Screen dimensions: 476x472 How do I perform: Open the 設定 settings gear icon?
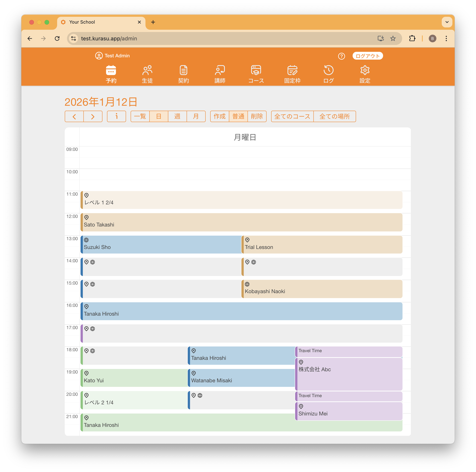pyautogui.click(x=365, y=70)
